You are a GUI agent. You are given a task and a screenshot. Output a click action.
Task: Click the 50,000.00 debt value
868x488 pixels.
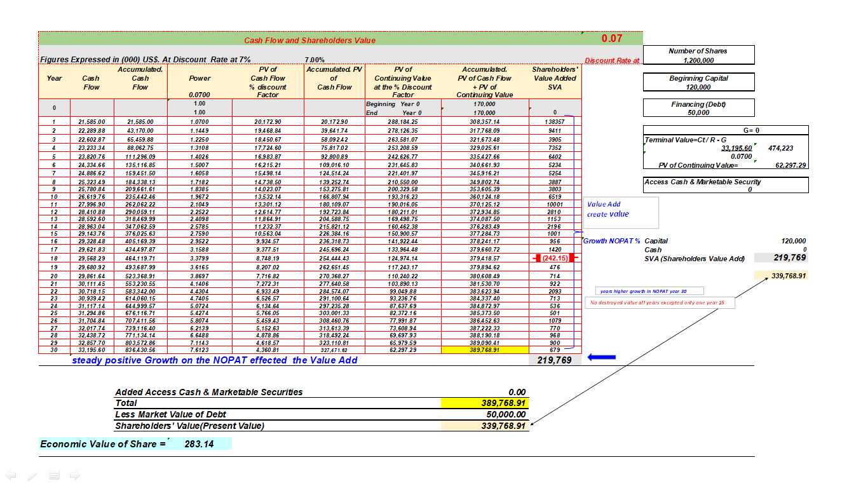tap(504, 414)
